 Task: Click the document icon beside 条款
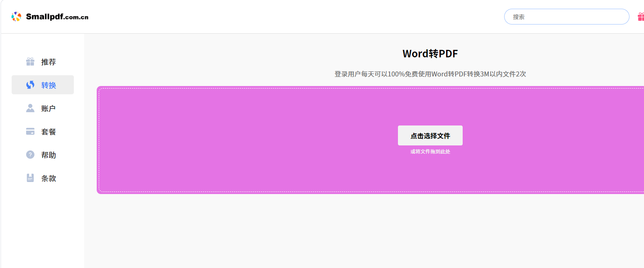click(30, 178)
